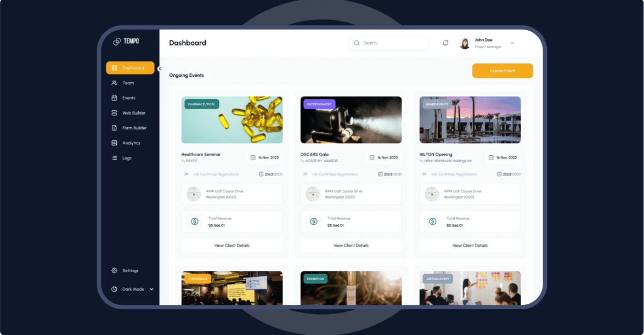Click the Form Builder document icon
Image resolution: width=644 pixels, height=335 pixels.
[114, 128]
